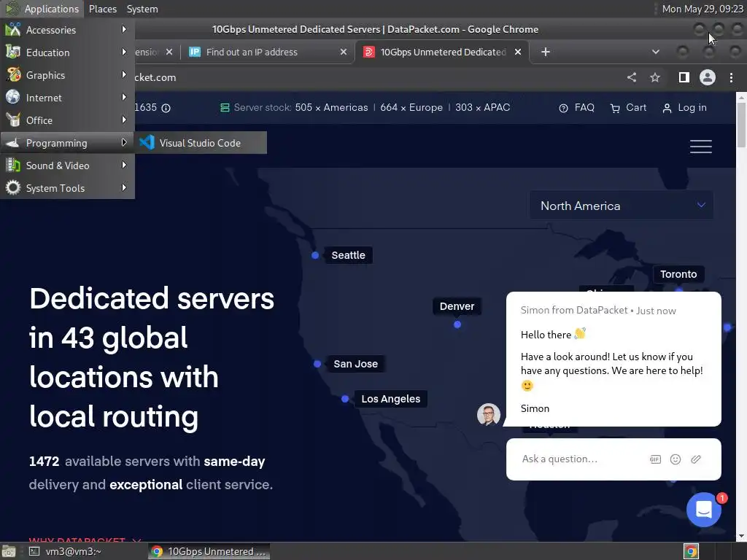Open the hamburger navigation menu
747x560 pixels.
pos(701,146)
